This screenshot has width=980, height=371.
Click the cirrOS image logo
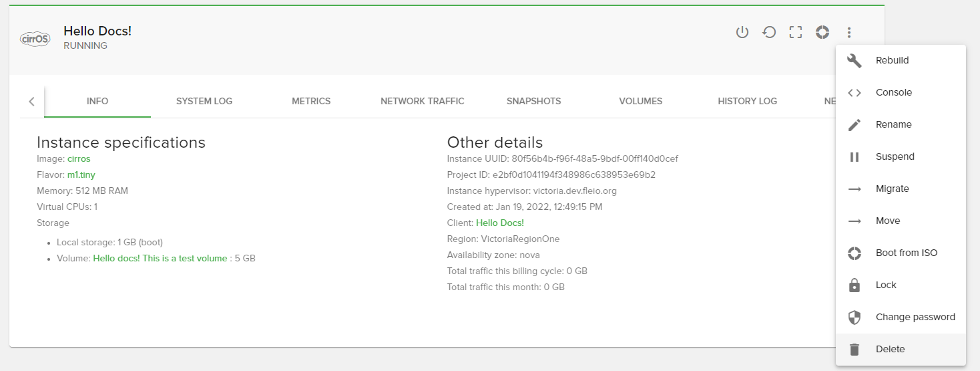point(35,38)
